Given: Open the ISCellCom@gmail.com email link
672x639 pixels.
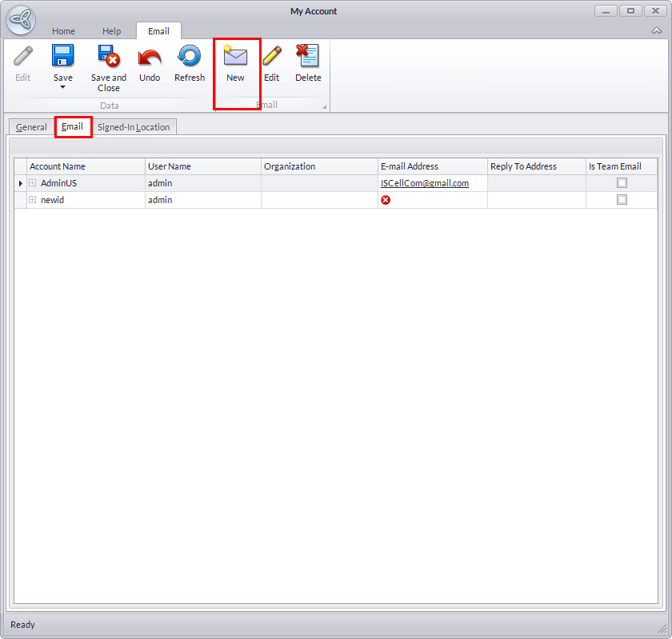Looking at the screenshot, I should (x=425, y=183).
